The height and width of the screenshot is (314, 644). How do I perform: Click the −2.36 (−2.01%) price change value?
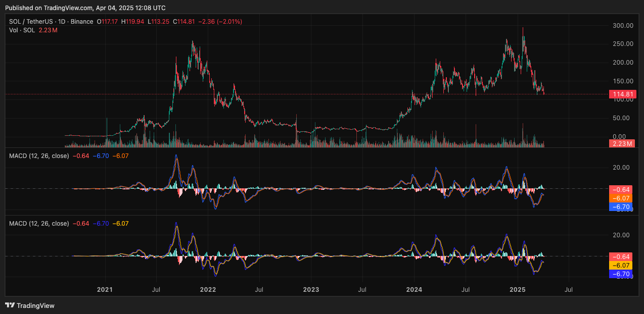pos(220,22)
